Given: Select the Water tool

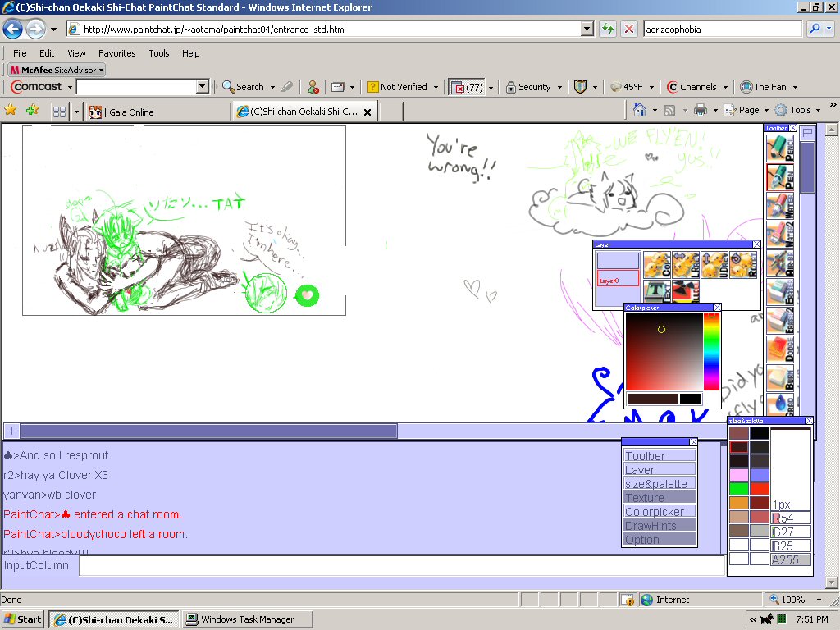Looking at the screenshot, I should pos(780,206).
